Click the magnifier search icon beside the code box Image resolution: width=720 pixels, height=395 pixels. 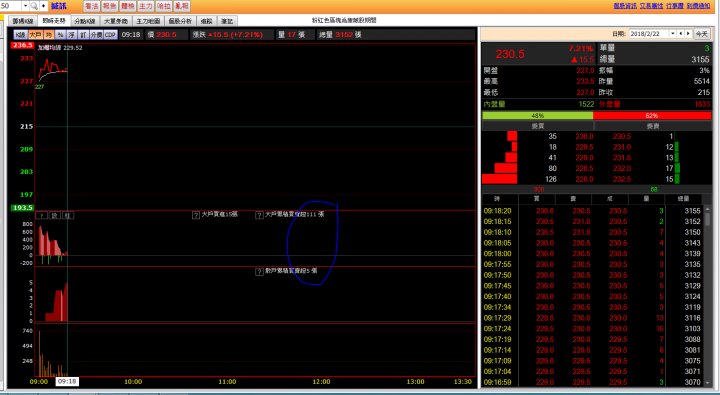(34, 6)
